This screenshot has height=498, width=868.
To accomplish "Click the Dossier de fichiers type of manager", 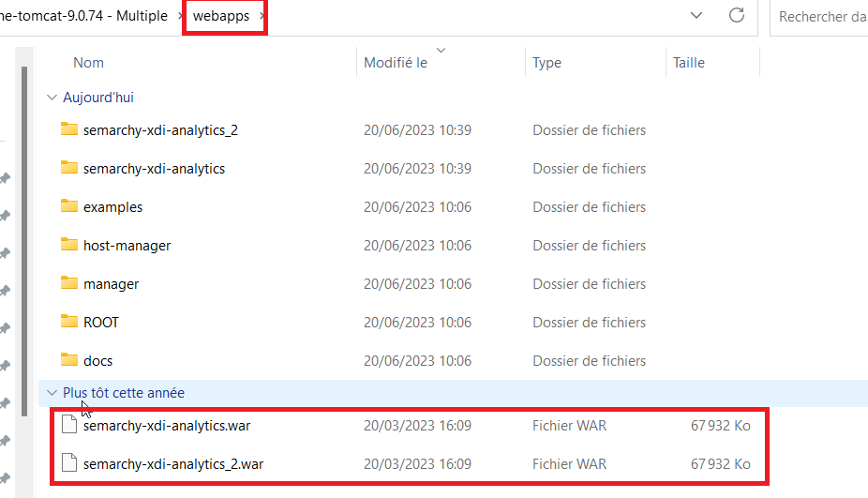I will pyautogui.click(x=589, y=284).
